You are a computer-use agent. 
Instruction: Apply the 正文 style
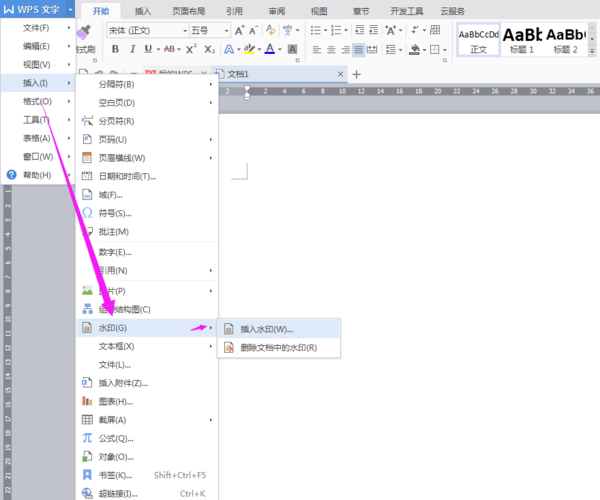click(479, 40)
